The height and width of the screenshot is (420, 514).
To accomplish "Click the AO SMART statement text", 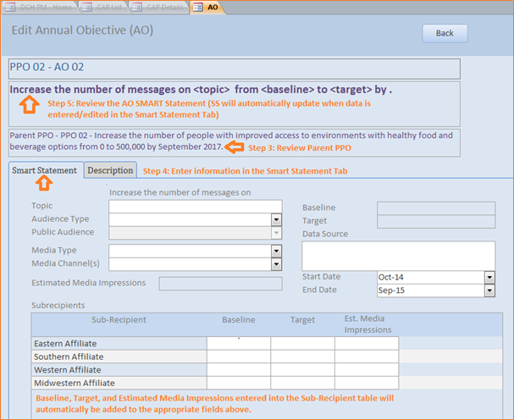I will pyautogui.click(x=201, y=89).
